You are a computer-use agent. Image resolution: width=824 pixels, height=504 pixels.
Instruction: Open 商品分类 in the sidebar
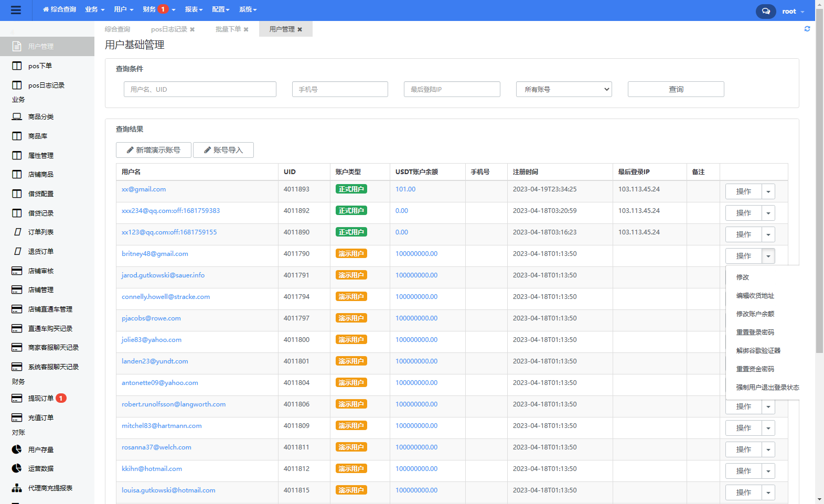[x=47, y=116]
